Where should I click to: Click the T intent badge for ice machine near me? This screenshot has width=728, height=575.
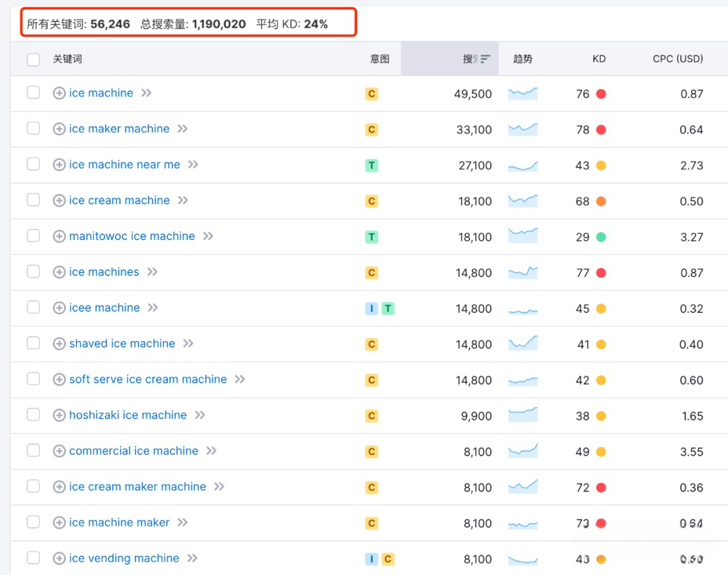point(371,165)
